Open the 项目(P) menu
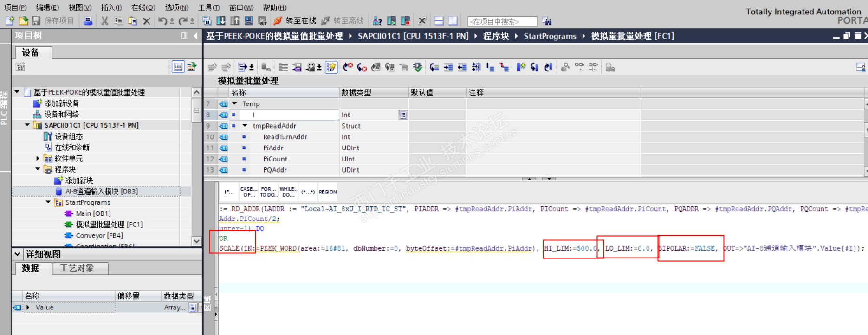 [15, 7]
